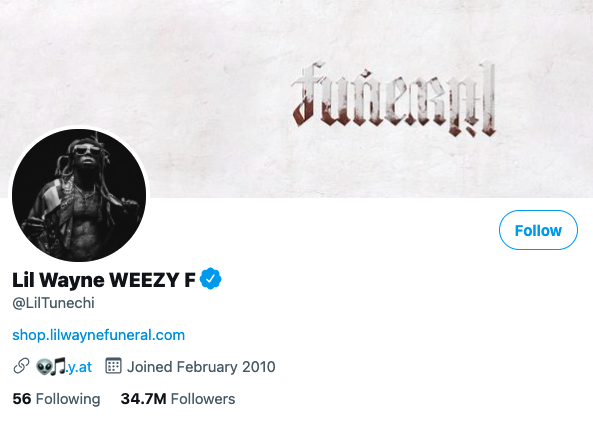593x423 pixels.
Task: Click the @LilTunechi handle
Action: click(53, 303)
